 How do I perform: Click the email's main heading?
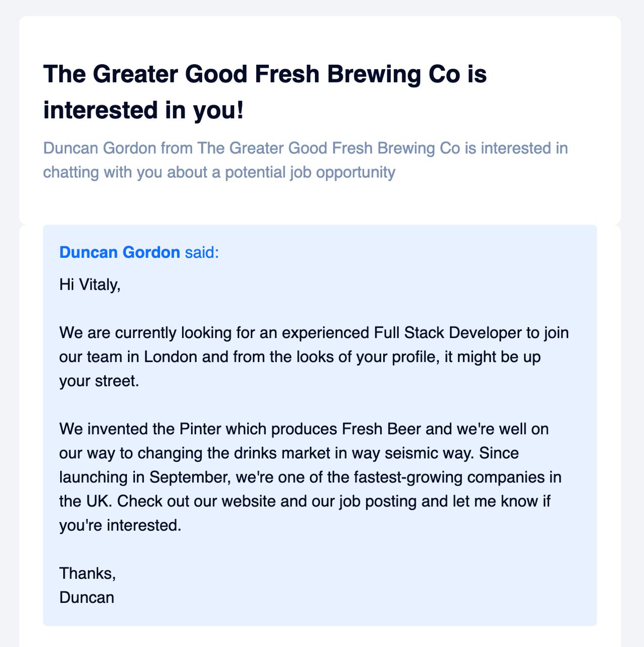(265, 92)
